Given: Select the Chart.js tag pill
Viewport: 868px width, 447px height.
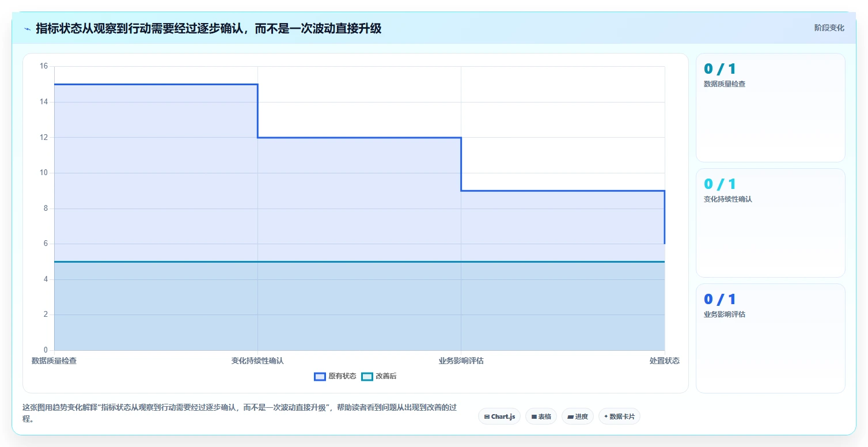Looking at the screenshot, I should [499, 416].
